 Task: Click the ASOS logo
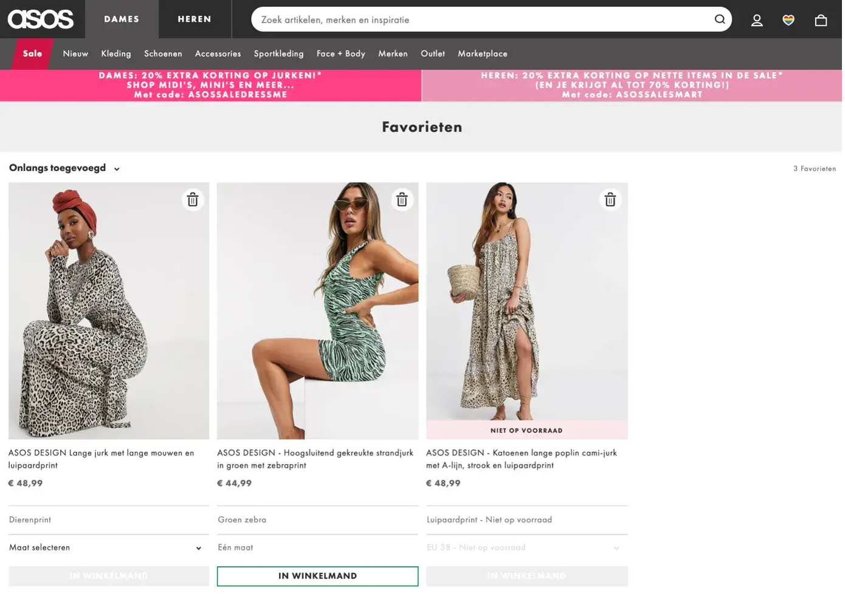40,19
